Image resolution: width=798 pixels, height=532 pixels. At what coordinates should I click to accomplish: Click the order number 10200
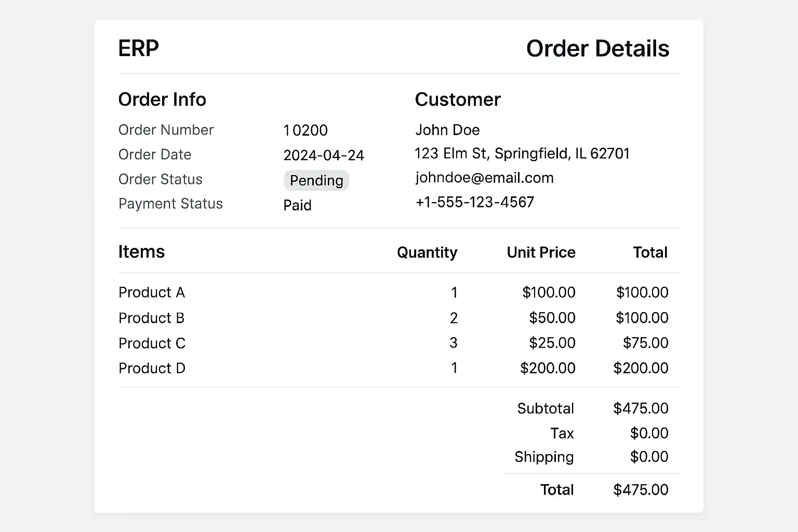[x=305, y=130]
